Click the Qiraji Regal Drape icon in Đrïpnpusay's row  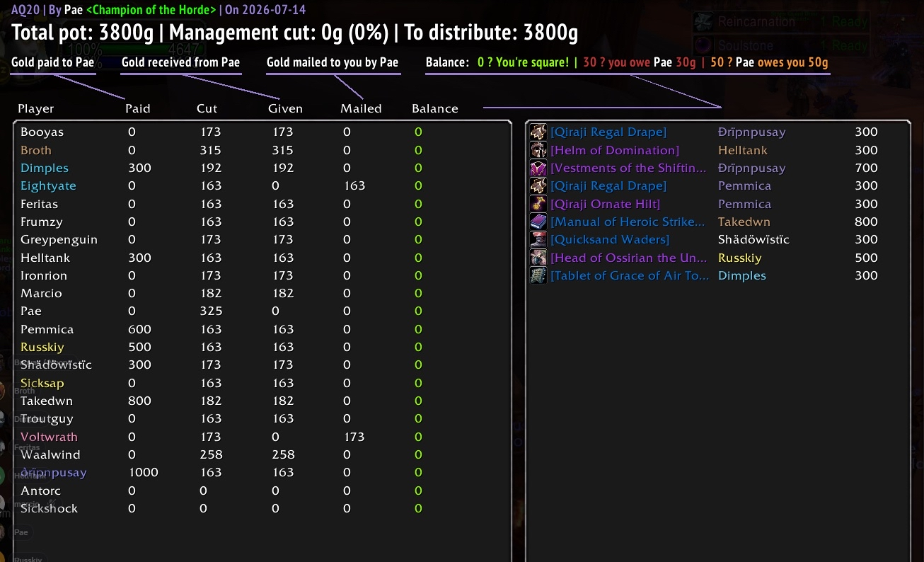pos(538,132)
